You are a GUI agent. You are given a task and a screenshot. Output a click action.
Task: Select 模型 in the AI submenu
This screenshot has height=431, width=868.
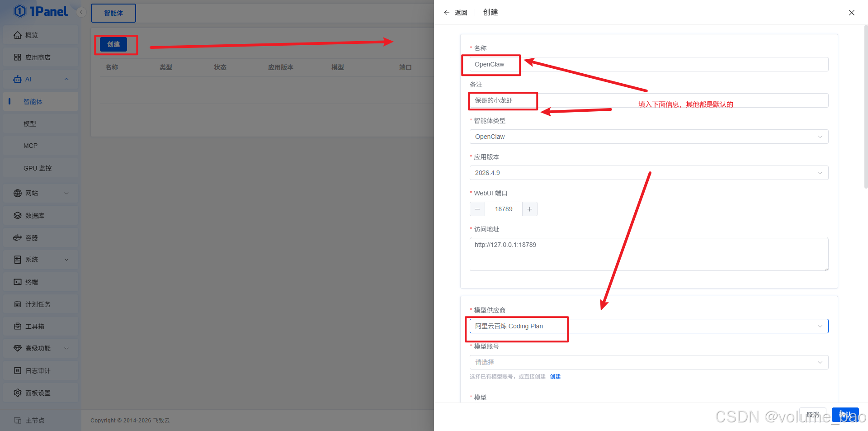[x=41, y=124]
